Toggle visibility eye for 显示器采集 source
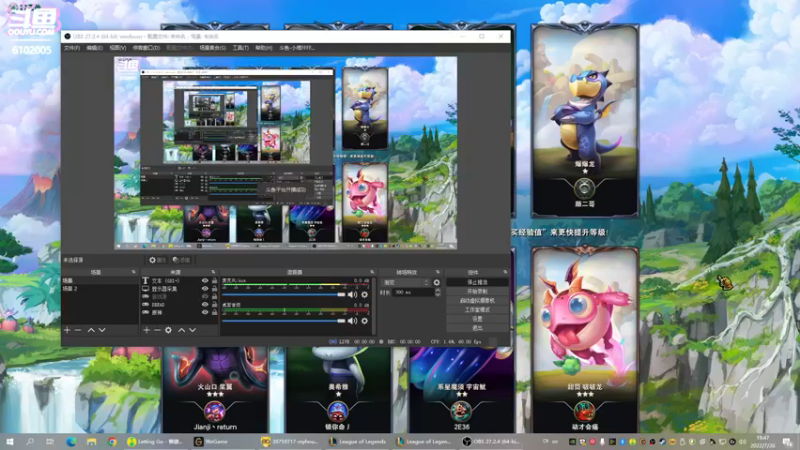 (x=205, y=289)
